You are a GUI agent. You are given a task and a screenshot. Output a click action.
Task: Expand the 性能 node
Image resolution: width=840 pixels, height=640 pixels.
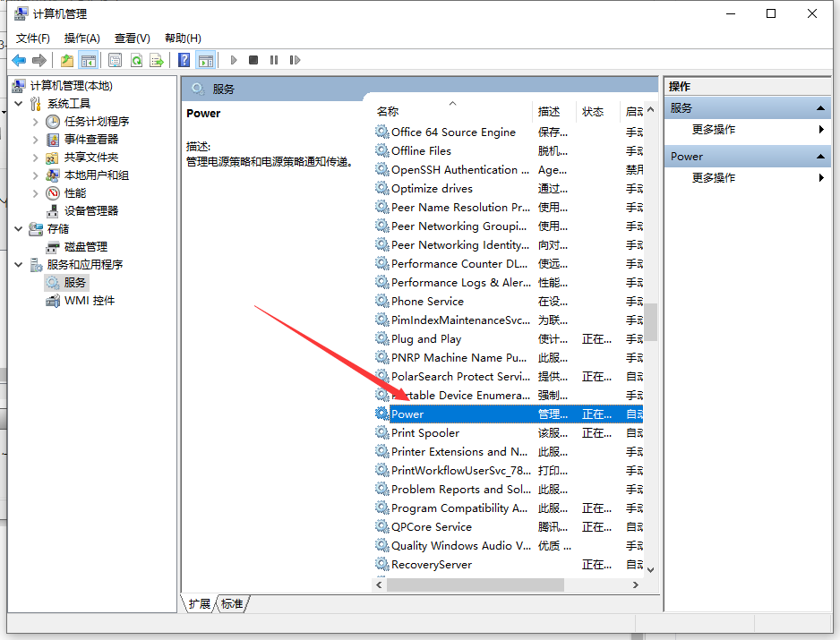tap(35, 192)
